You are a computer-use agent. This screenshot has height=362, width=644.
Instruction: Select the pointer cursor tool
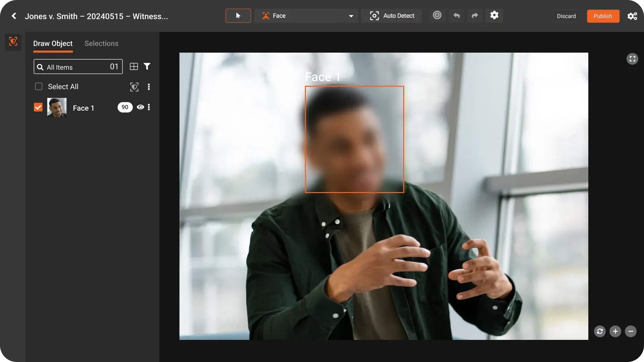click(x=238, y=16)
